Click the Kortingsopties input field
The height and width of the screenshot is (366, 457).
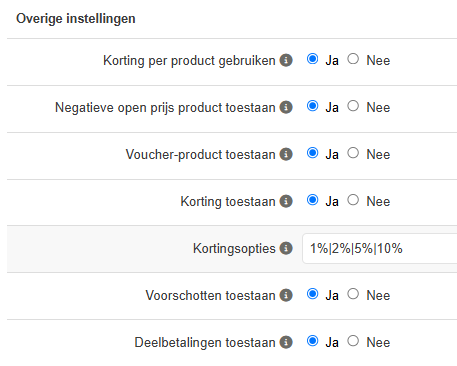pyautogui.click(x=380, y=249)
